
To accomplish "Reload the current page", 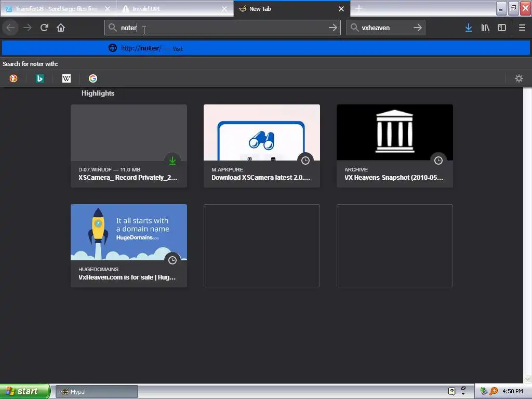I will tap(44, 28).
